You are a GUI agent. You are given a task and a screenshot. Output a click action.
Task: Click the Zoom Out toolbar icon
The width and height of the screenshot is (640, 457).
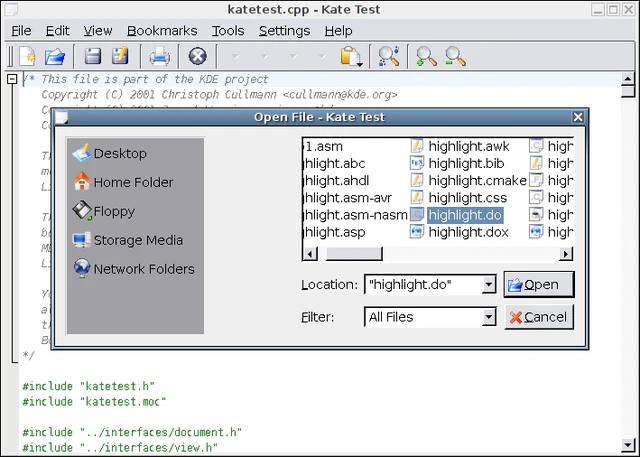(455, 56)
